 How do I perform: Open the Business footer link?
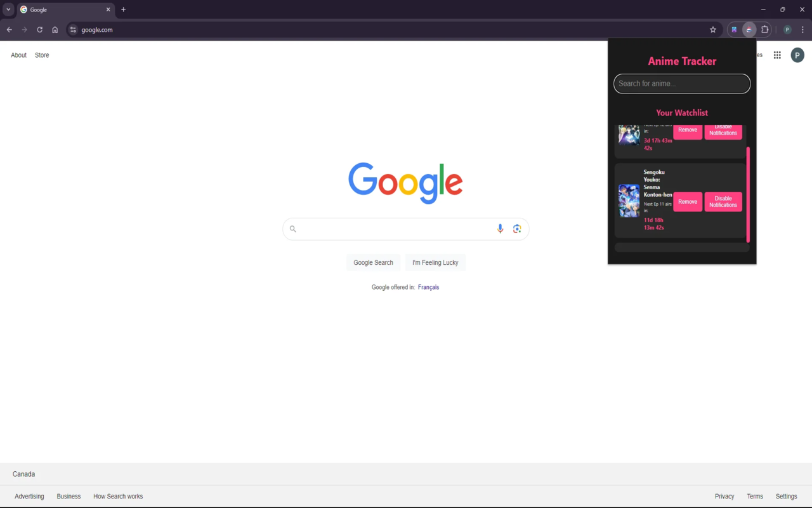coord(69,497)
